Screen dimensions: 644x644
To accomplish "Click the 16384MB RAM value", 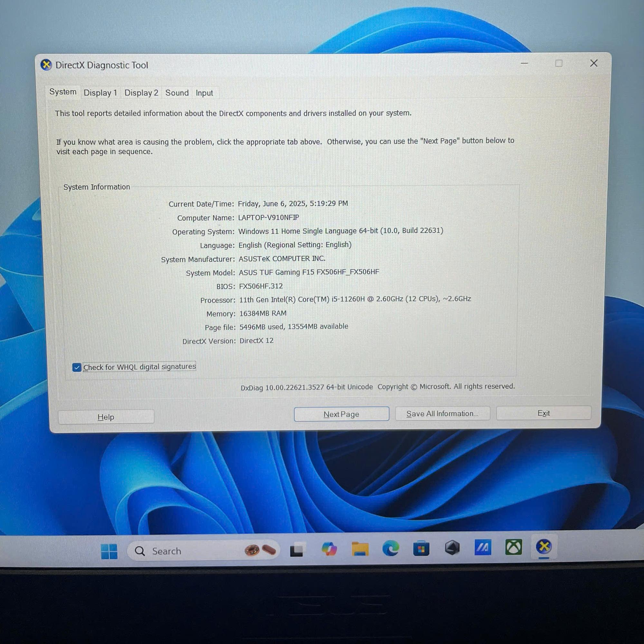I will pos(263,313).
